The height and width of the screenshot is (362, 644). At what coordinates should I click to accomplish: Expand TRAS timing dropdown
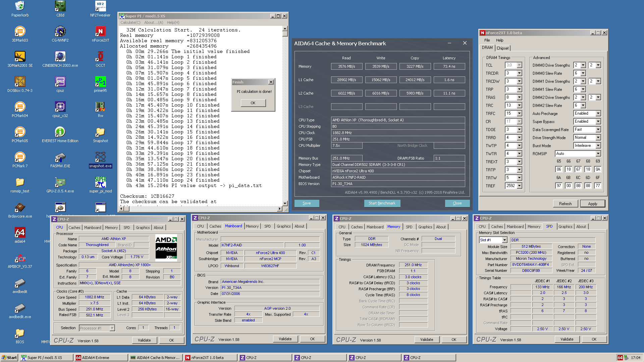pos(519,98)
